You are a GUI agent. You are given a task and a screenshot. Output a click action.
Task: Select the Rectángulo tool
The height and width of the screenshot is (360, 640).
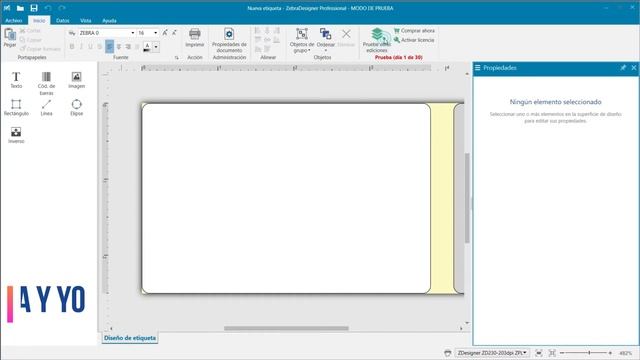pyautogui.click(x=16, y=107)
